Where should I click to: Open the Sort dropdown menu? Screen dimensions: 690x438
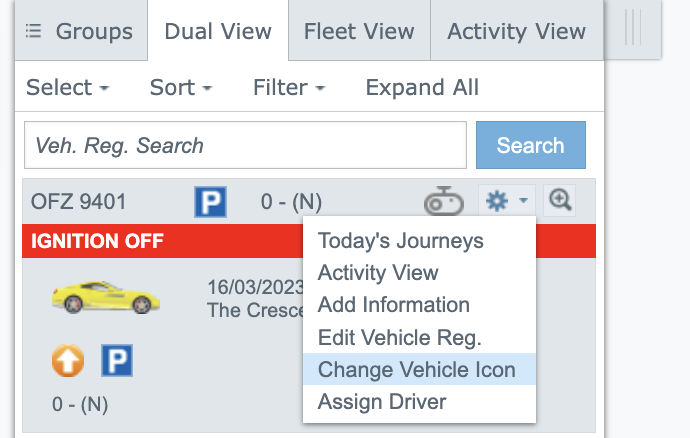point(180,87)
